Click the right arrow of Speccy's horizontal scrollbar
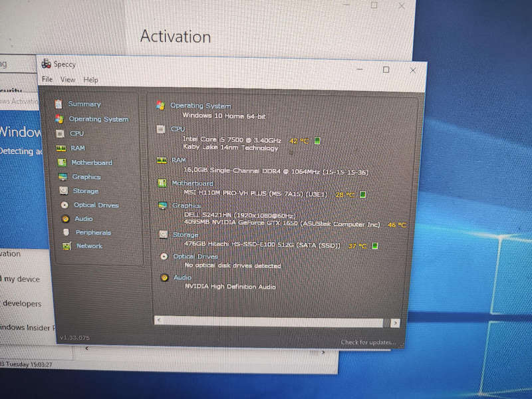The height and width of the screenshot is (399, 532). pyautogui.click(x=395, y=323)
